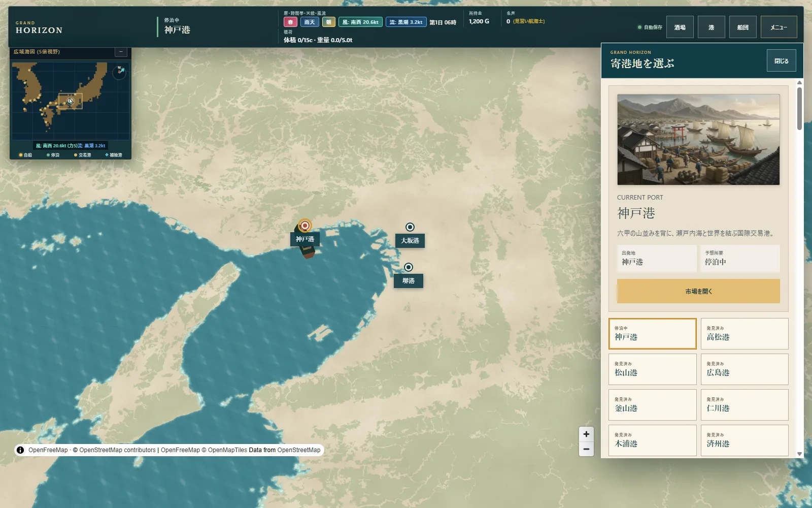Collapse the wide-area chart minimap panel
Screen dimensions: 812x508
121,52
